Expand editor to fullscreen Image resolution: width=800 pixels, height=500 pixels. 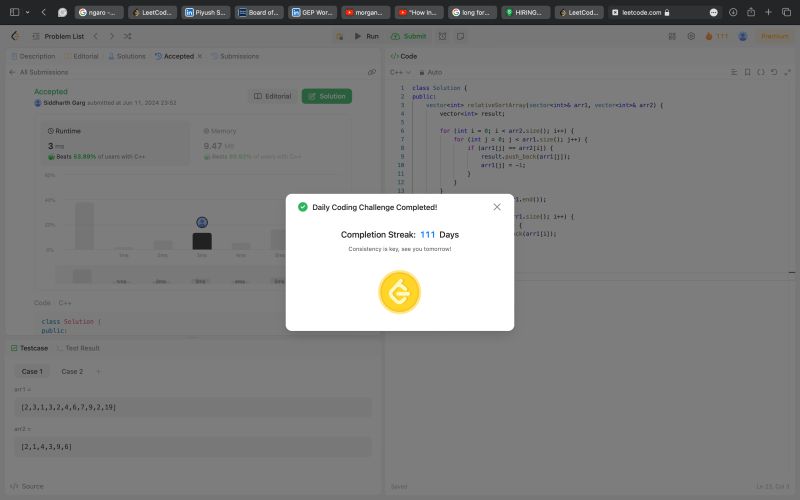[x=788, y=72]
